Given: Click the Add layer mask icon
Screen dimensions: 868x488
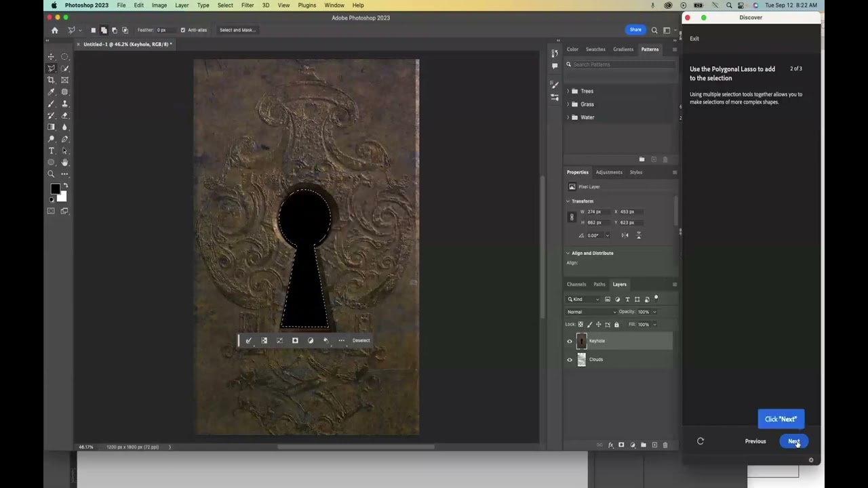Looking at the screenshot, I should 621,445.
